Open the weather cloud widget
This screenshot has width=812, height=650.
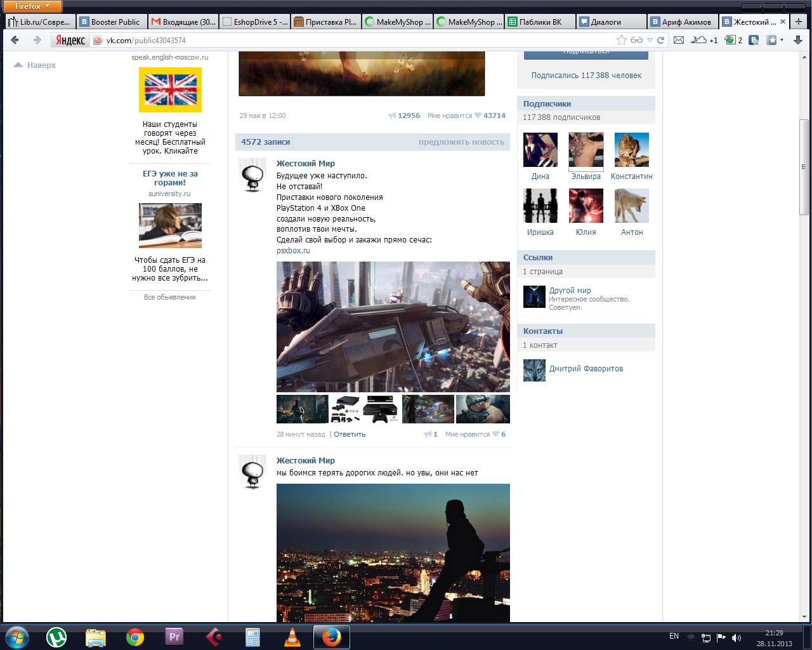[x=704, y=40]
